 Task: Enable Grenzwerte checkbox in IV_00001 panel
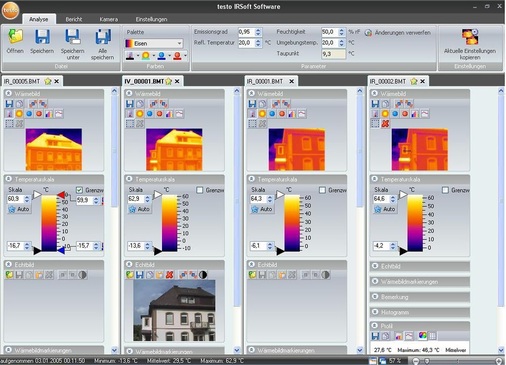(200, 190)
